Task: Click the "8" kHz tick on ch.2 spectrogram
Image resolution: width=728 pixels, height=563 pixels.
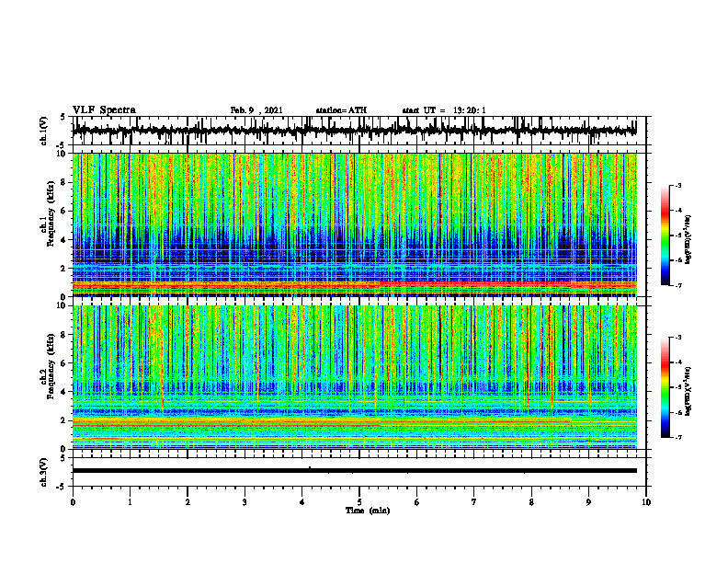Action: coord(64,335)
